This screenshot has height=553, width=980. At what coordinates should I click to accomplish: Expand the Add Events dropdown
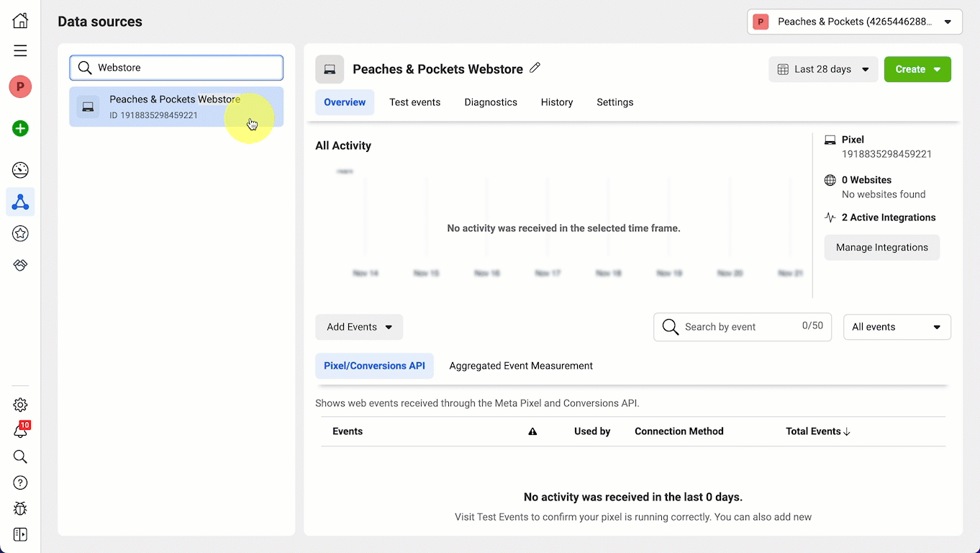[x=359, y=327]
